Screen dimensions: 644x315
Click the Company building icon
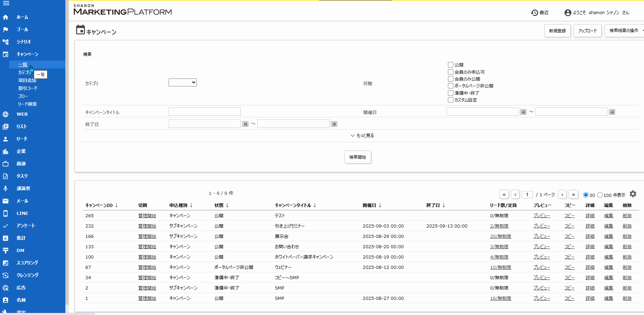(6, 151)
